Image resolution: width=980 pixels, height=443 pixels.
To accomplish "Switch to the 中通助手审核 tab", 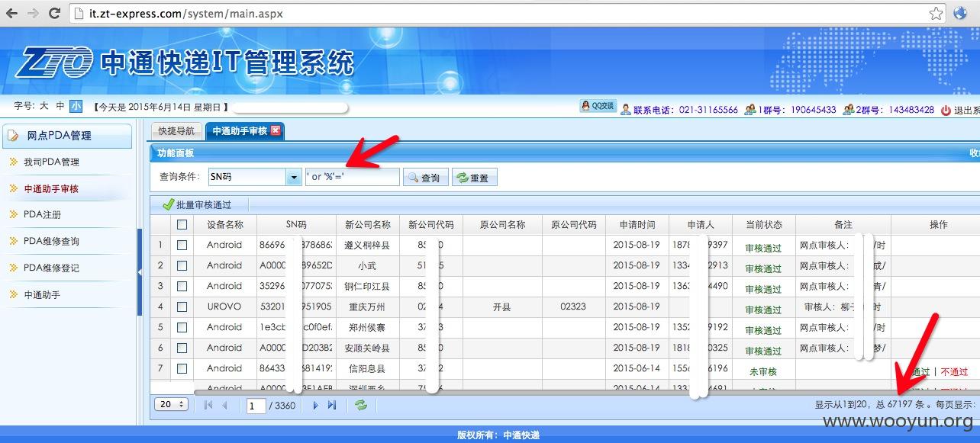I will point(240,130).
